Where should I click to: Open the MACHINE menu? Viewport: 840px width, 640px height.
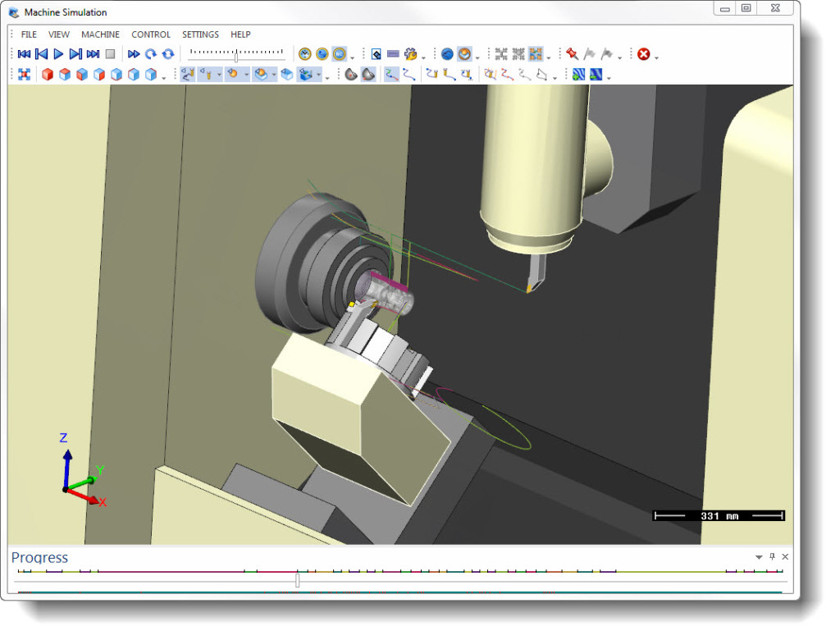pyautogui.click(x=100, y=34)
